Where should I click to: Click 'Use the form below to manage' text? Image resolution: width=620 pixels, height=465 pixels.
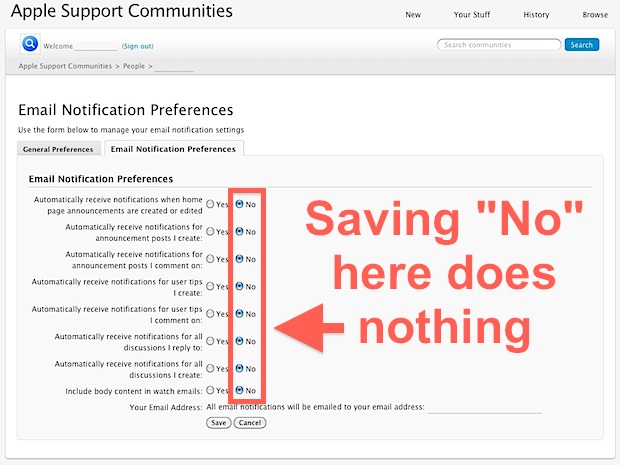(x=75, y=130)
